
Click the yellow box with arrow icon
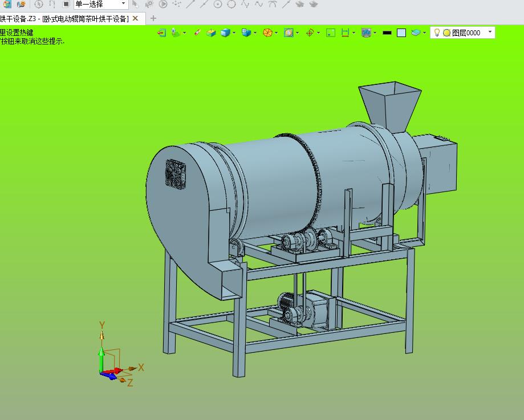pos(211,32)
